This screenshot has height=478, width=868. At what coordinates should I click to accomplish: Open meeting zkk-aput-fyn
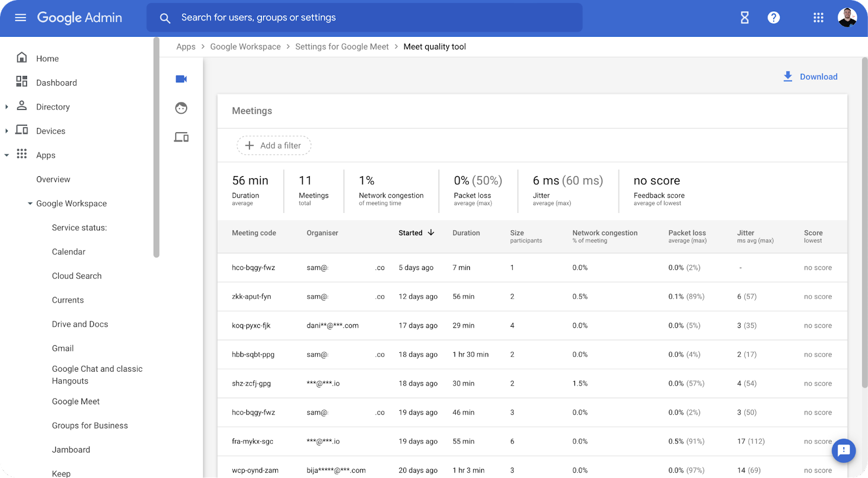coord(251,297)
